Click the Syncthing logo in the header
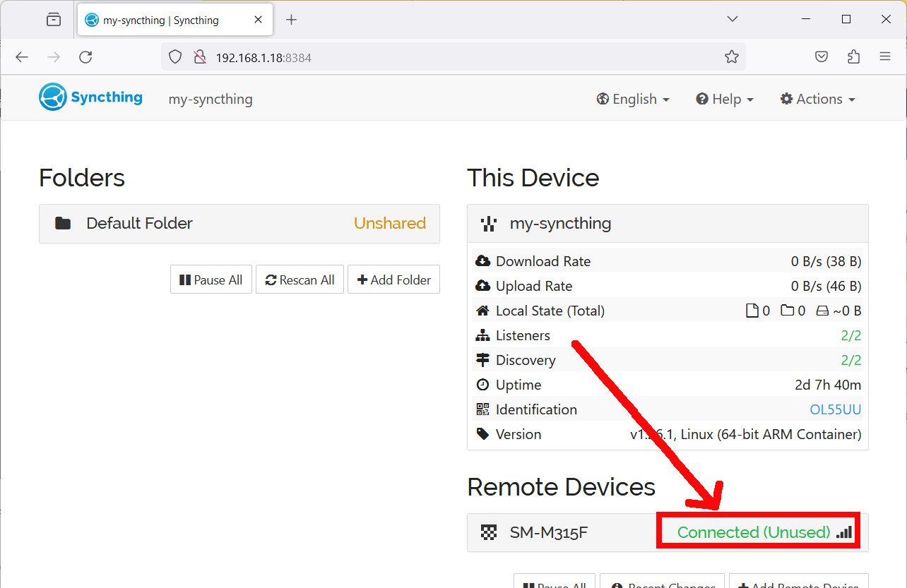907x588 pixels. point(51,97)
